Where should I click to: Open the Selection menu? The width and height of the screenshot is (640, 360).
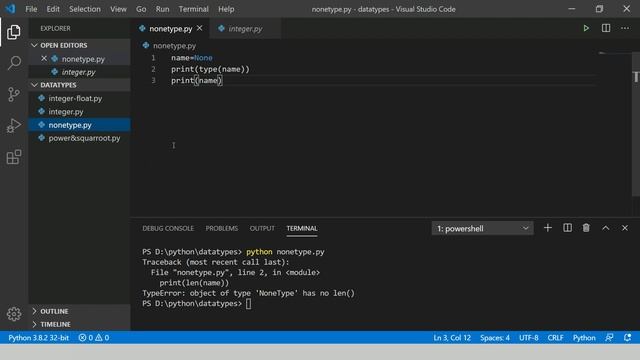point(84,9)
